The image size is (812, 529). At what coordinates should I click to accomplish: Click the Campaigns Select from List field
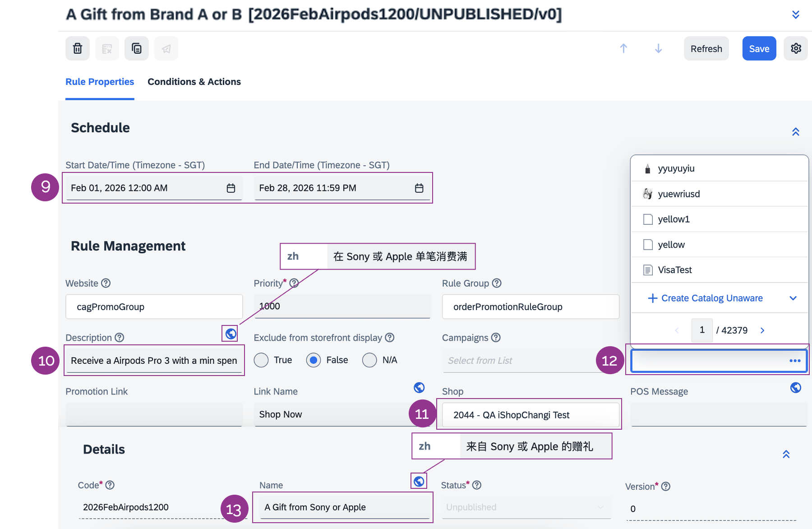[519, 361]
